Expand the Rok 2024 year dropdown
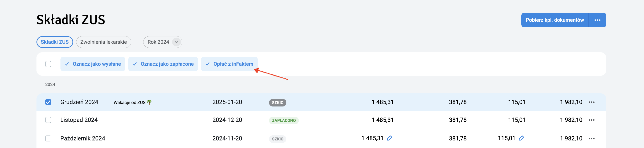Image resolution: width=644 pixels, height=148 pixels. [163, 42]
